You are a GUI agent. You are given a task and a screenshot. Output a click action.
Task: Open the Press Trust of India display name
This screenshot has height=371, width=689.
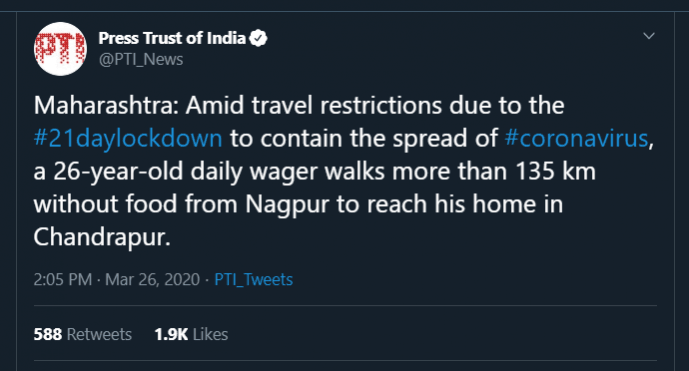pyautogui.click(x=172, y=38)
